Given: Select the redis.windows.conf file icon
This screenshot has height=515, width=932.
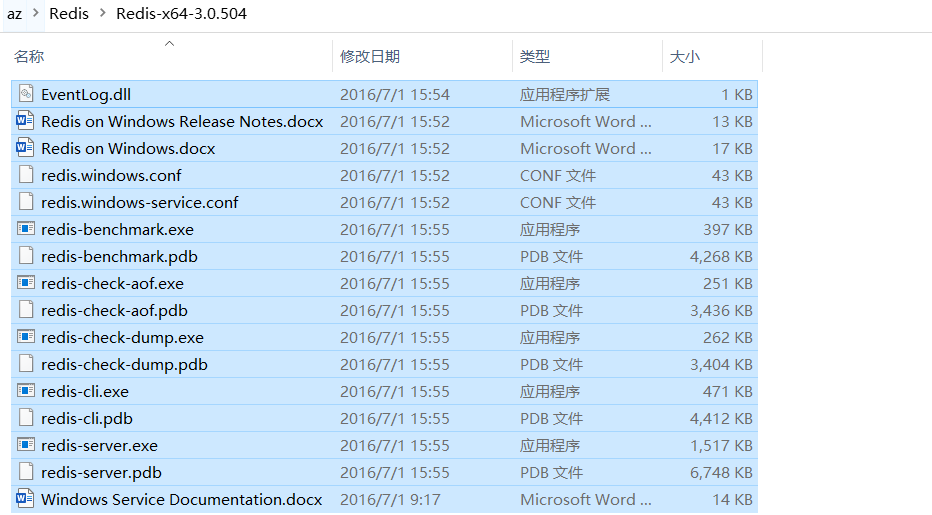Looking at the screenshot, I should 26,175.
